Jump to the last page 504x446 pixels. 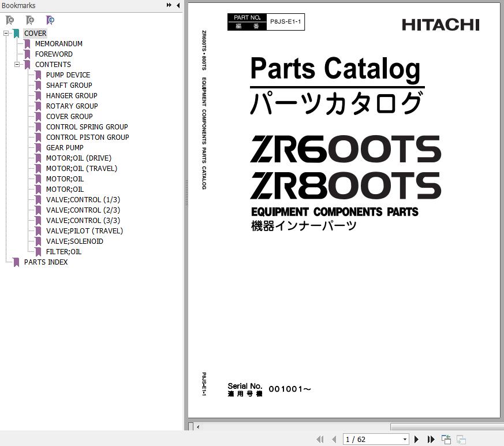431,439
